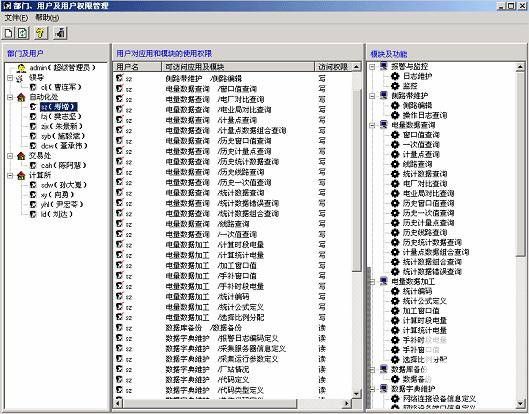
Task: Click up arrow of module tree scrollbar
Action: [520, 67]
